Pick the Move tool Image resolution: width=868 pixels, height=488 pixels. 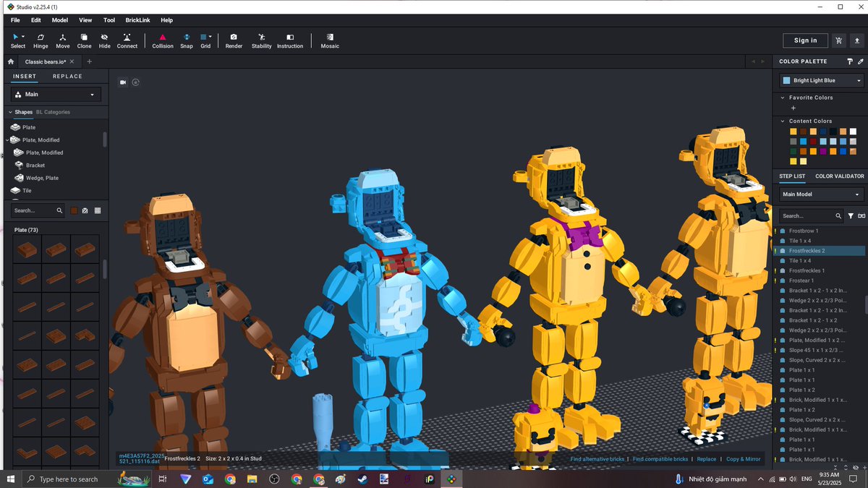point(63,40)
